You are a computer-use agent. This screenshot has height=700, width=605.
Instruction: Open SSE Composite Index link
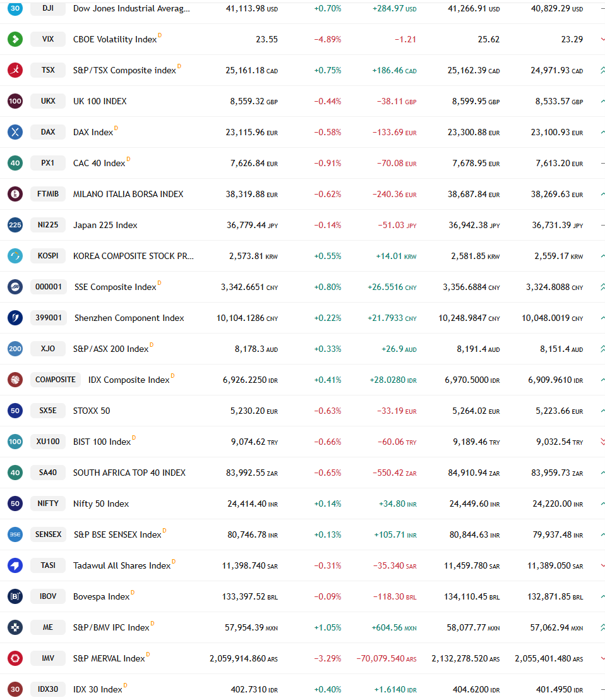pos(116,287)
